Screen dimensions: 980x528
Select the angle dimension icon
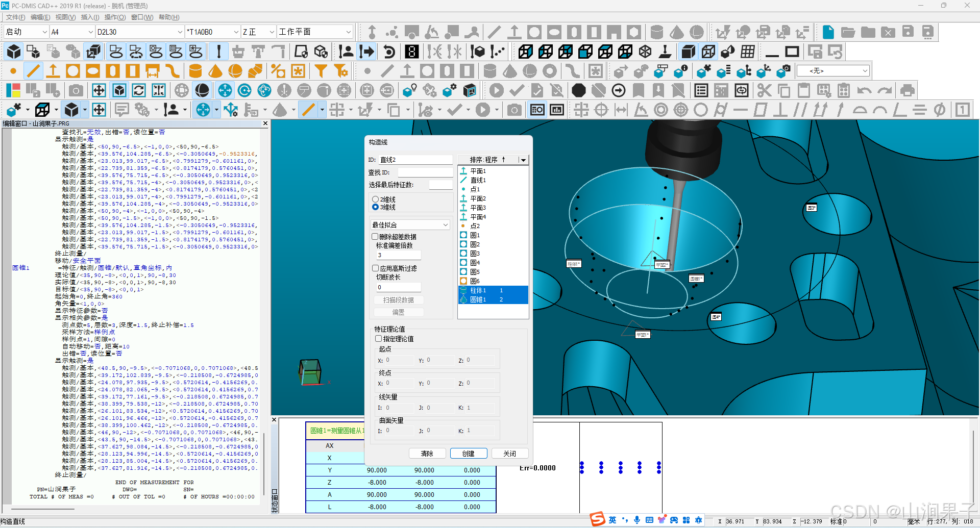tap(641, 110)
